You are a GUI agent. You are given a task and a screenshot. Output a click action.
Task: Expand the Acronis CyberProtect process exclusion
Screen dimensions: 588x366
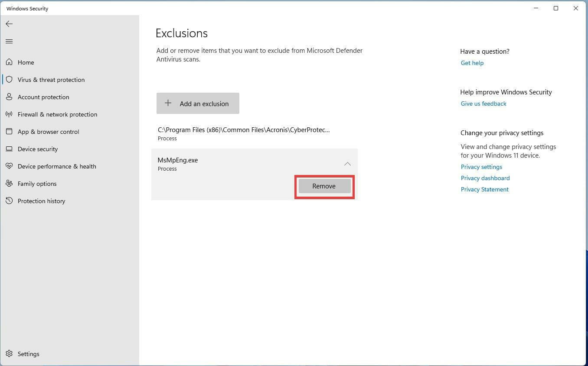click(255, 133)
